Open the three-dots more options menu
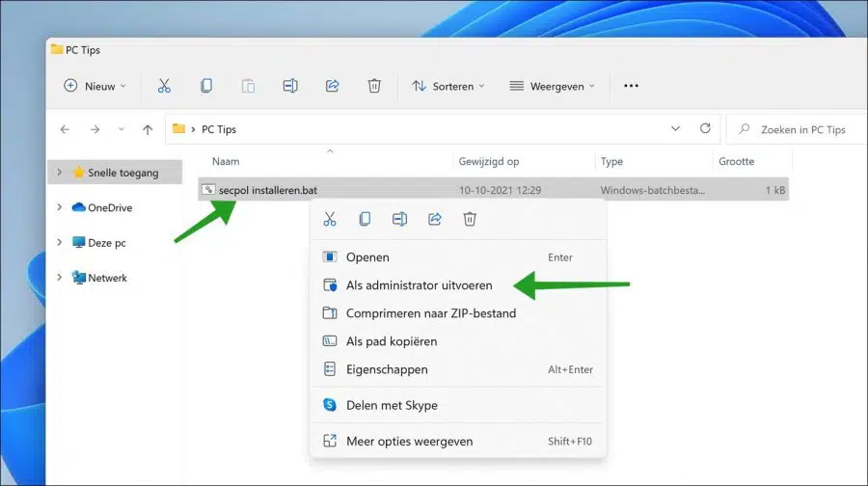Image resolution: width=868 pixels, height=486 pixels. coord(631,86)
